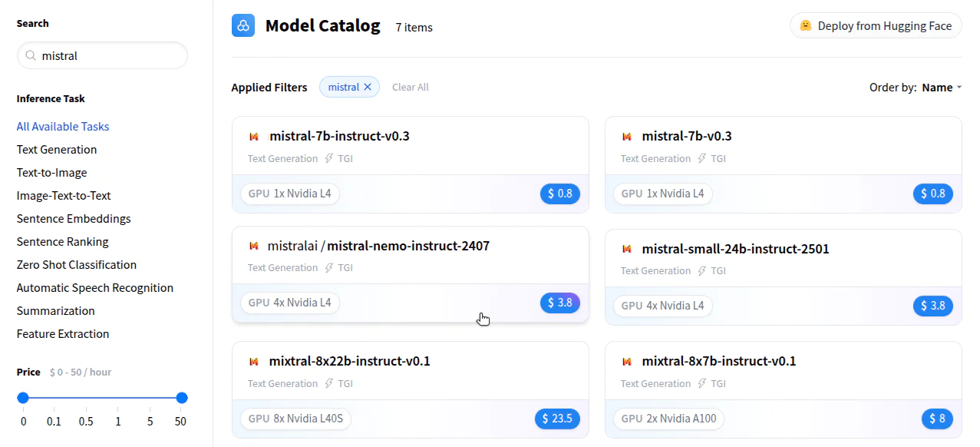980x447 pixels.
Task: Select Summarization task filter
Action: [56, 311]
